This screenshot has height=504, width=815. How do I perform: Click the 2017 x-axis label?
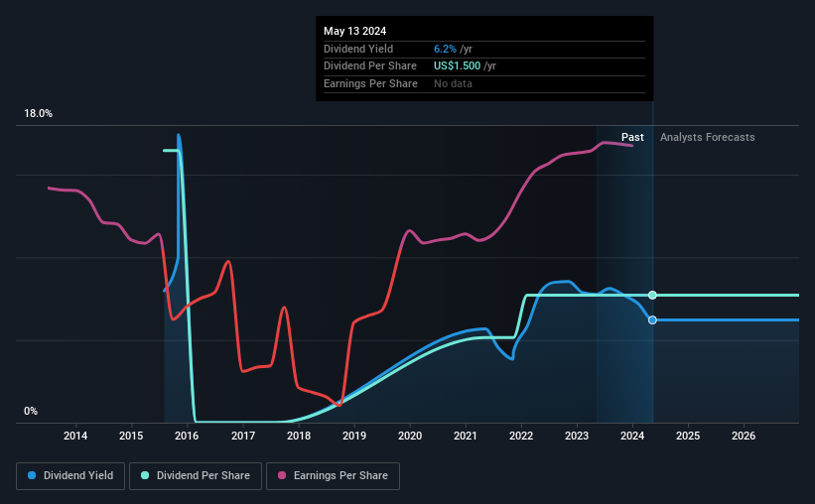click(243, 436)
